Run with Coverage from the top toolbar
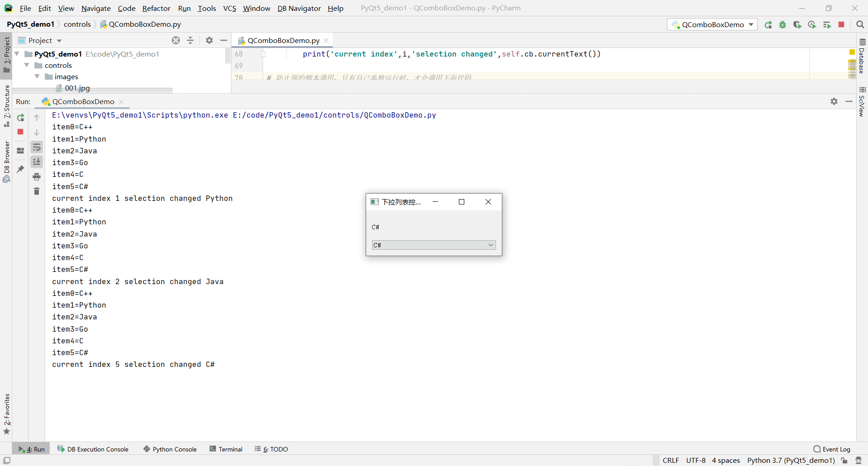This screenshot has height=466, width=868. 797,24
